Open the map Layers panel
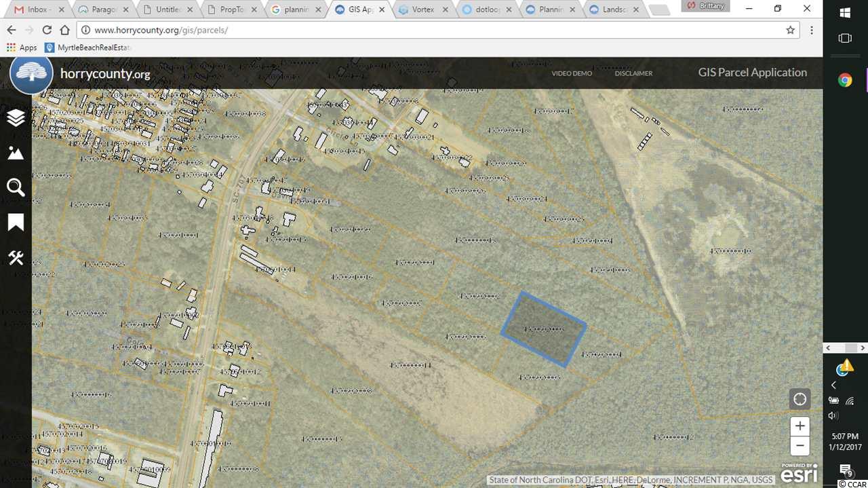 pyautogui.click(x=16, y=117)
